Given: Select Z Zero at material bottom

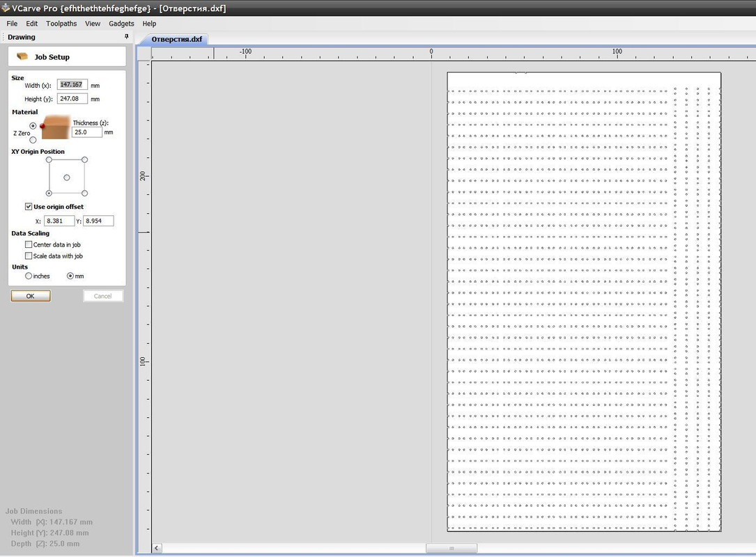Looking at the screenshot, I should 33,140.
